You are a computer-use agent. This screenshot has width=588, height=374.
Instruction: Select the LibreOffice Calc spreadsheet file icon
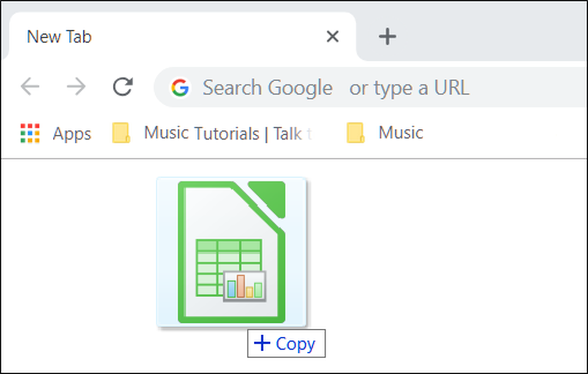(x=232, y=252)
